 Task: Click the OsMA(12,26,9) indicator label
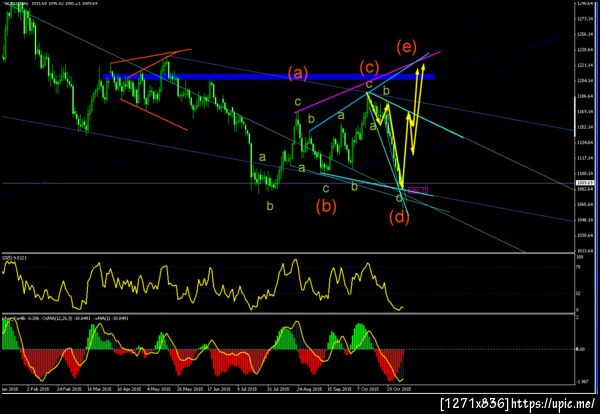58,318
